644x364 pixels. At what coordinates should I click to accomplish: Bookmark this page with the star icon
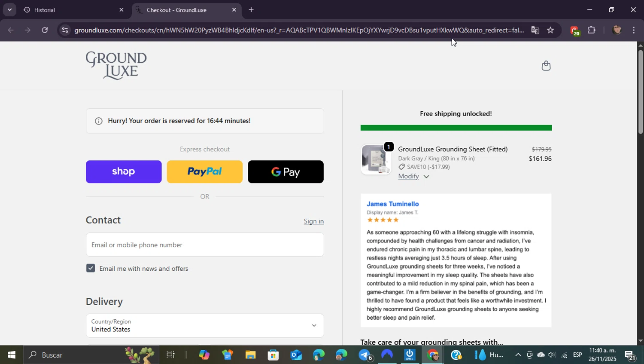coord(550,30)
